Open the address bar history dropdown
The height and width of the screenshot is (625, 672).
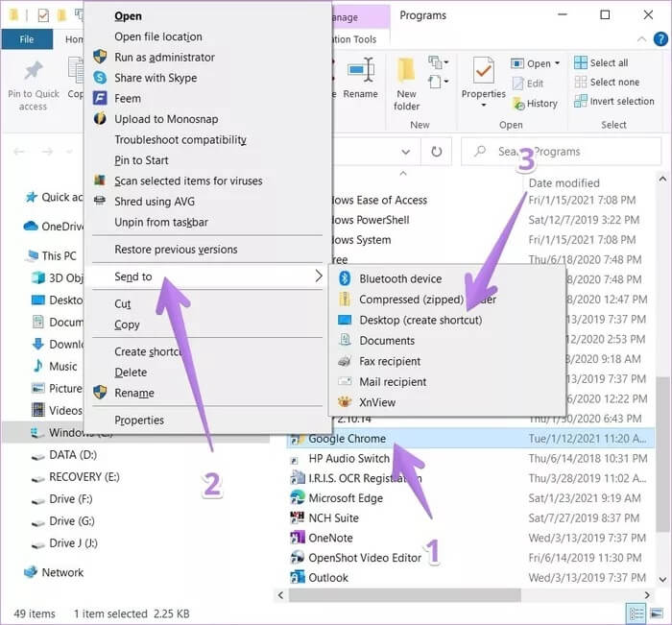405,152
